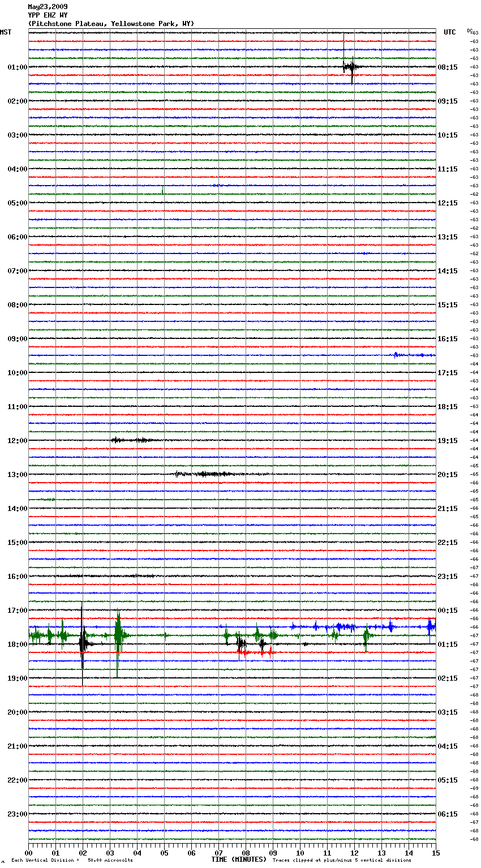Click the 17:15 UTC time label
This screenshot has width=481, height=868.
(448, 373)
